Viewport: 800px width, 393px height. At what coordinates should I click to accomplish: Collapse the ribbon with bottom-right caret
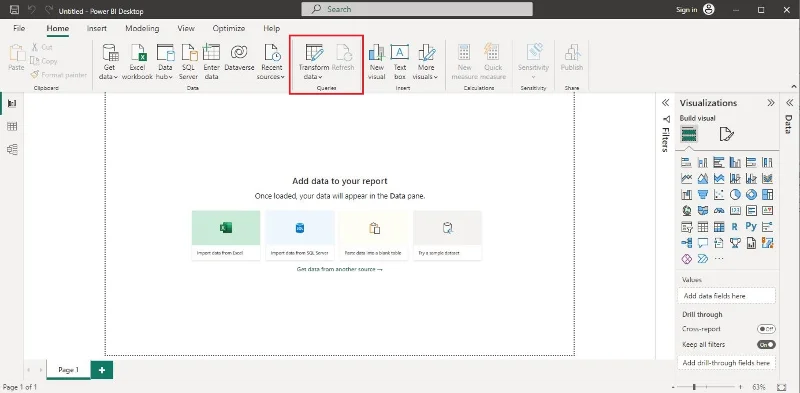click(x=794, y=86)
